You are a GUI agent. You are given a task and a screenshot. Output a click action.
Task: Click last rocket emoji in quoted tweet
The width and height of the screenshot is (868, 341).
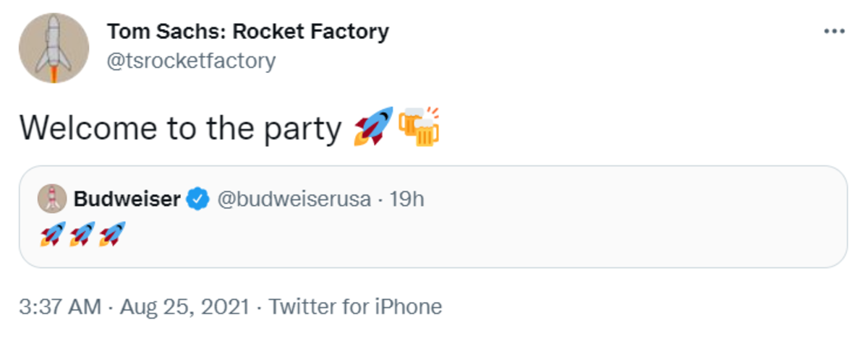click(x=111, y=233)
